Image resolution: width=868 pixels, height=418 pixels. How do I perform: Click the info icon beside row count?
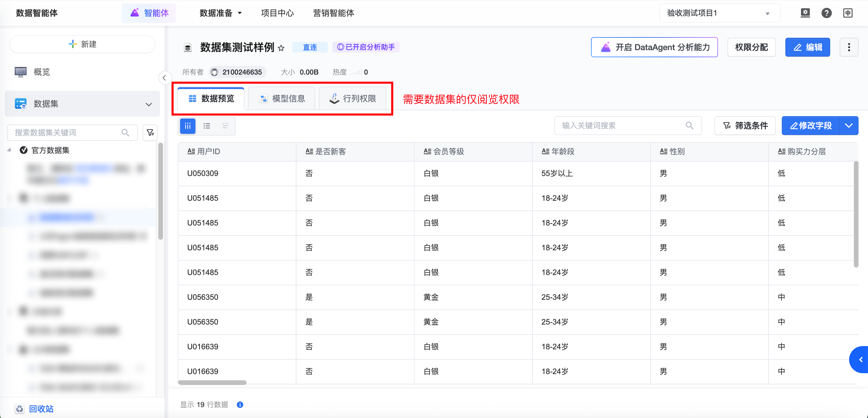click(x=240, y=404)
